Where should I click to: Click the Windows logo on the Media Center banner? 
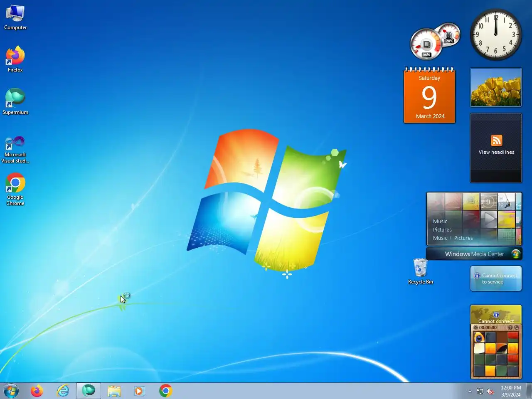click(516, 254)
